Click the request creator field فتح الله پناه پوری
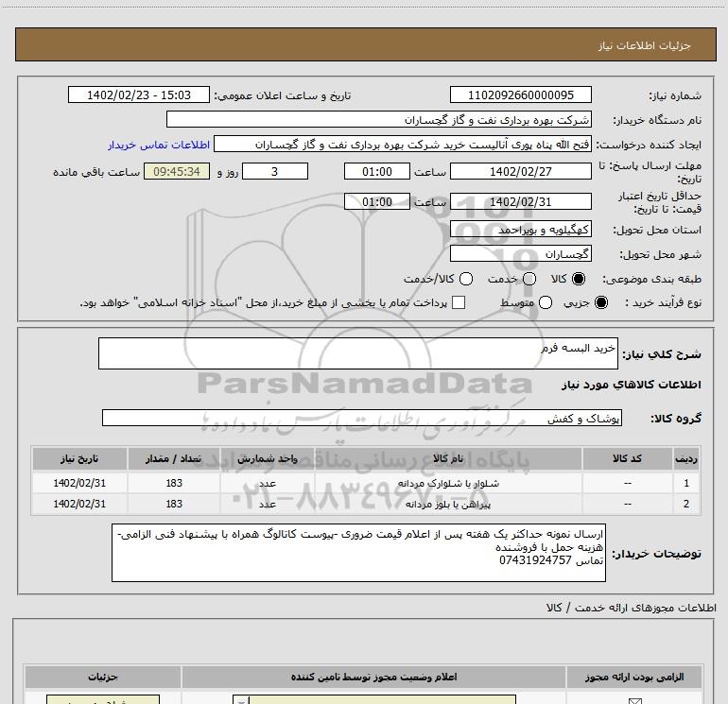The image size is (728, 704). point(403,145)
